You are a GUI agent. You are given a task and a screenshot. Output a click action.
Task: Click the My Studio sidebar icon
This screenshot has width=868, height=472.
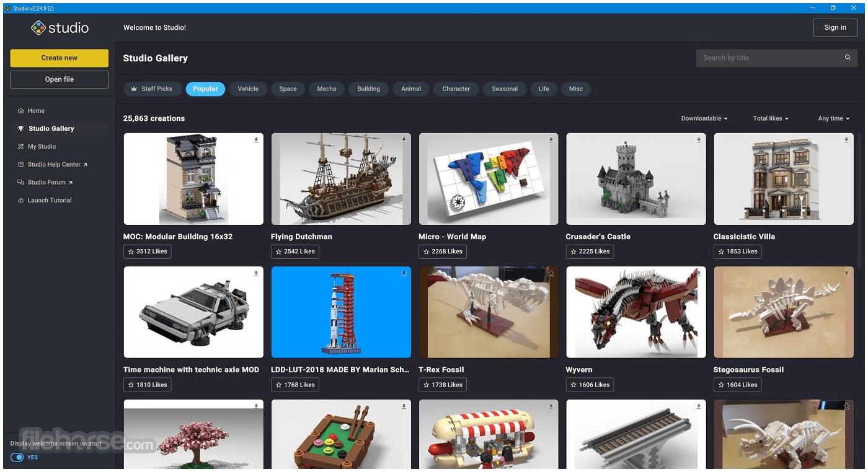[x=21, y=147]
